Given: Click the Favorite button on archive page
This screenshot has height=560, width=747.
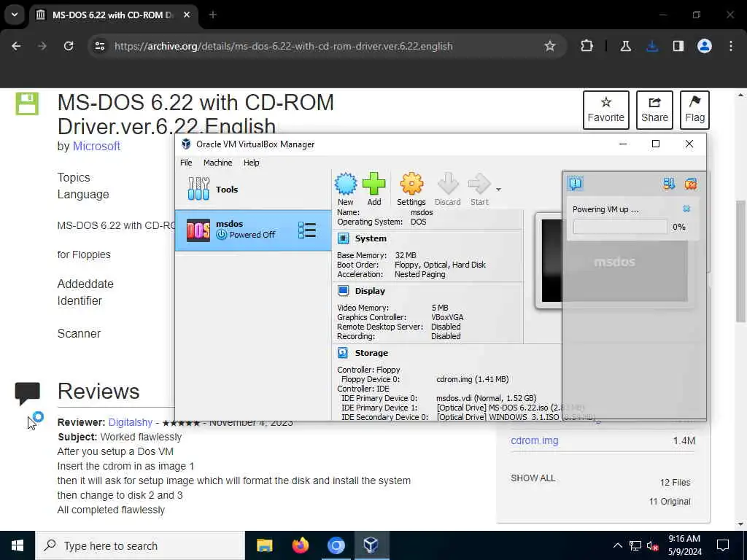Looking at the screenshot, I should [606, 110].
